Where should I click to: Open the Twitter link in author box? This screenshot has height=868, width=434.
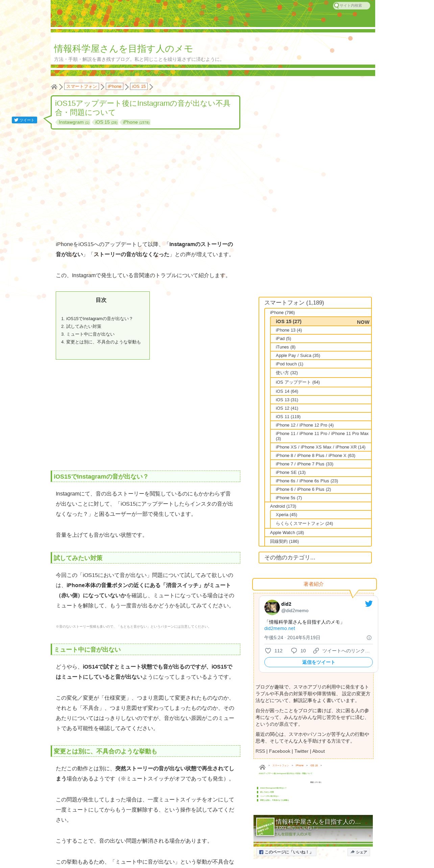point(302,751)
